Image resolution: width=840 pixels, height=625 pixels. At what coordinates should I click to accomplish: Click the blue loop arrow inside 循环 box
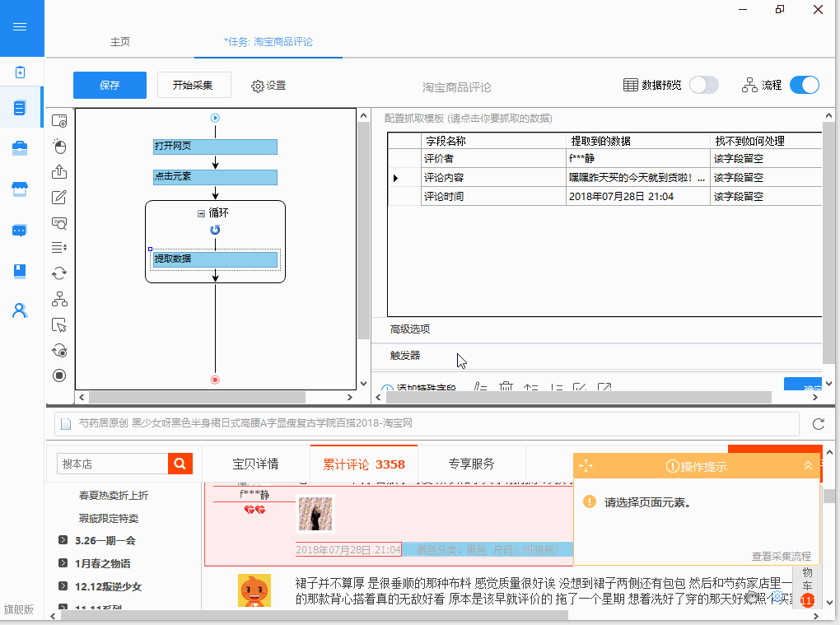[216, 230]
